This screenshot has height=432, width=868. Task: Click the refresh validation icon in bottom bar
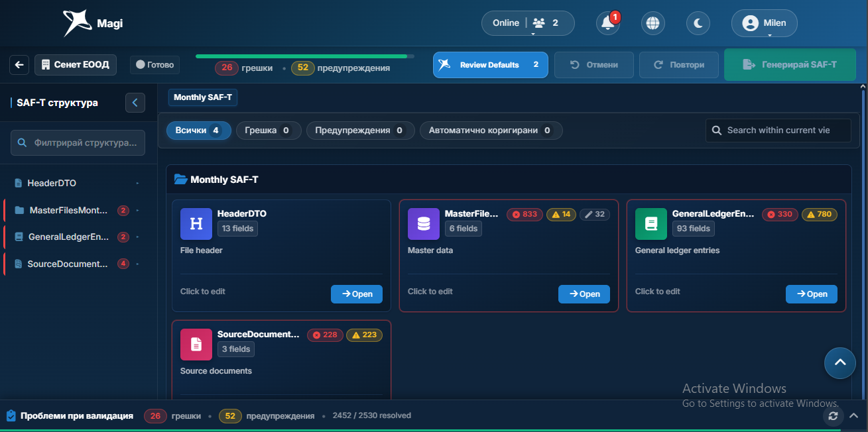tap(834, 416)
